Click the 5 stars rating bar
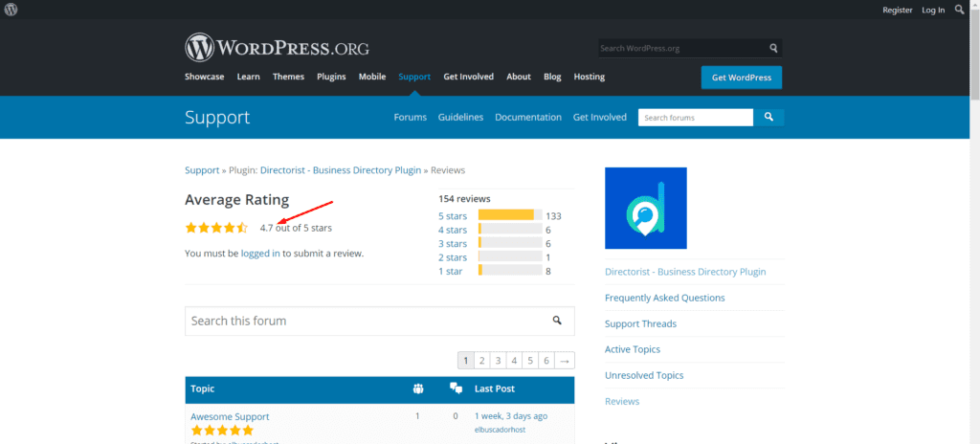Viewport: 980px width, 444px height. click(x=510, y=215)
